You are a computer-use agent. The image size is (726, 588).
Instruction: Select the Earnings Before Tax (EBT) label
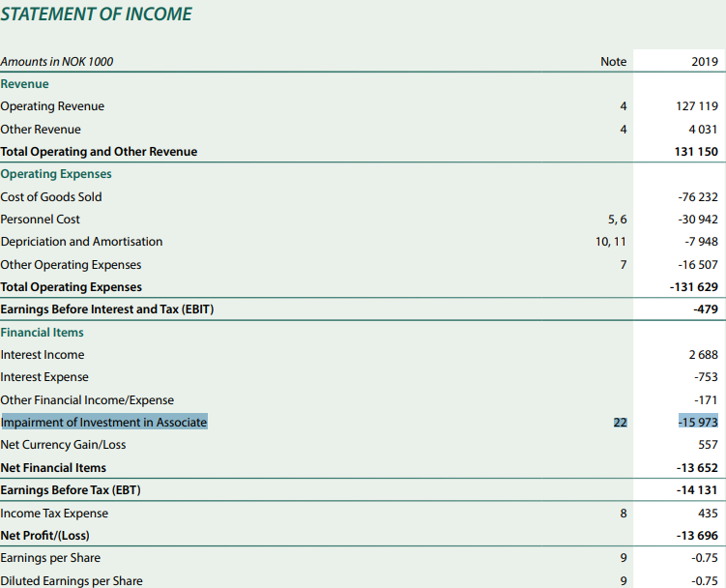click(71, 489)
